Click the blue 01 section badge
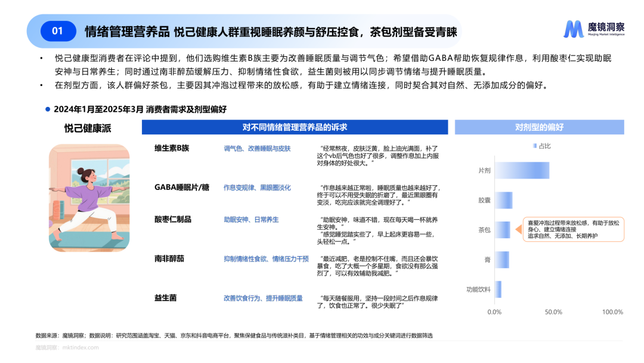 pyautogui.click(x=58, y=31)
